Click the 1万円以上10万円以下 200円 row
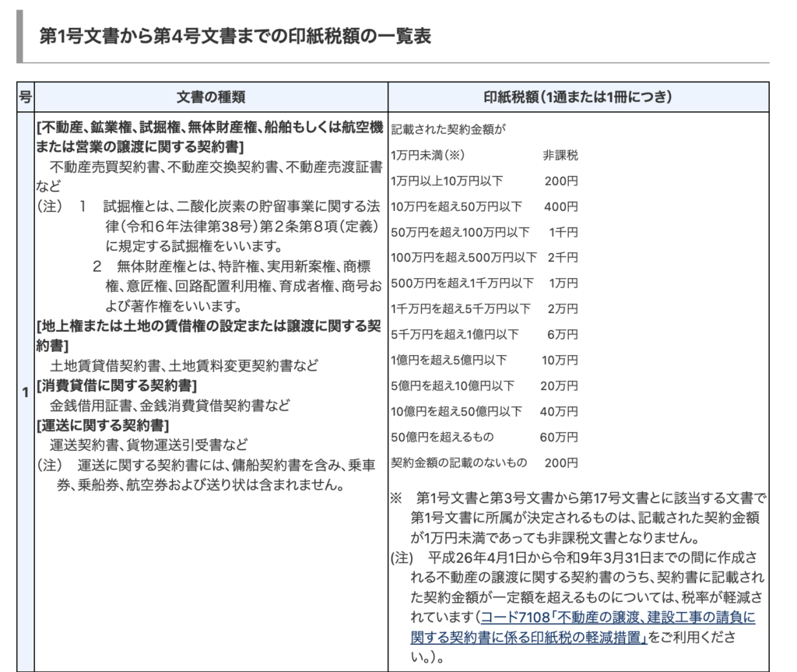Screen dimensions: 797x672 (484, 181)
